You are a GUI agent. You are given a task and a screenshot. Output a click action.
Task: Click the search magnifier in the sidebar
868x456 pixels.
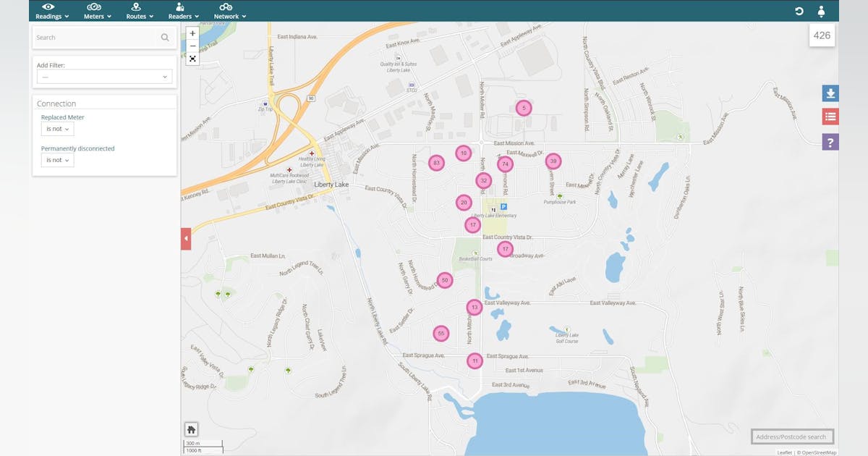click(x=165, y=37)
